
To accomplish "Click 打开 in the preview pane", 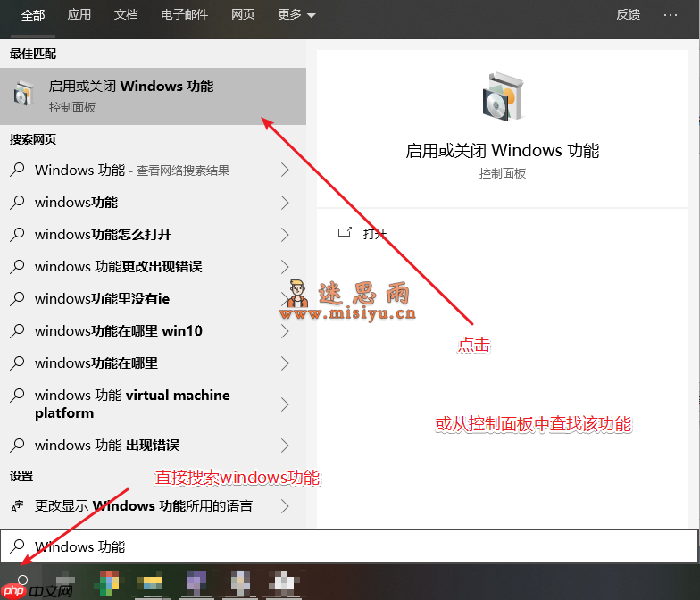I will (375, 234).
